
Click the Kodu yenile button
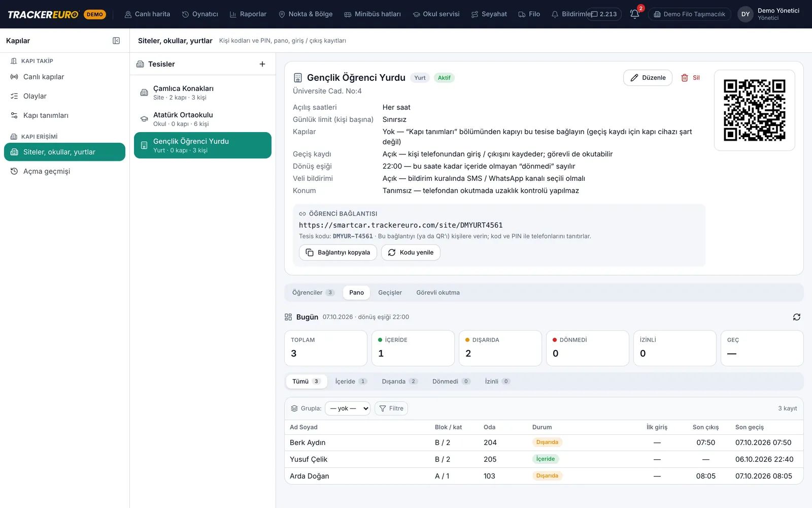tap(411, 252)
